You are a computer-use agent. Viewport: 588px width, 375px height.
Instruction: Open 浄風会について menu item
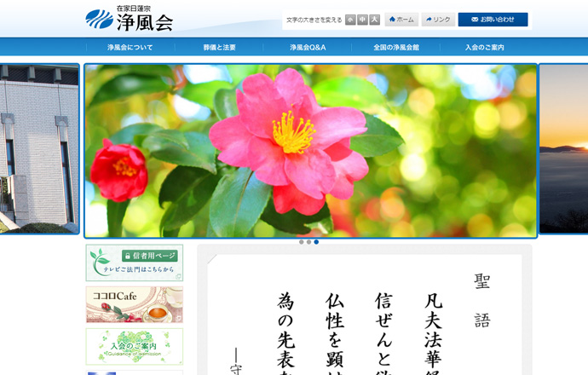click(130, 47)
